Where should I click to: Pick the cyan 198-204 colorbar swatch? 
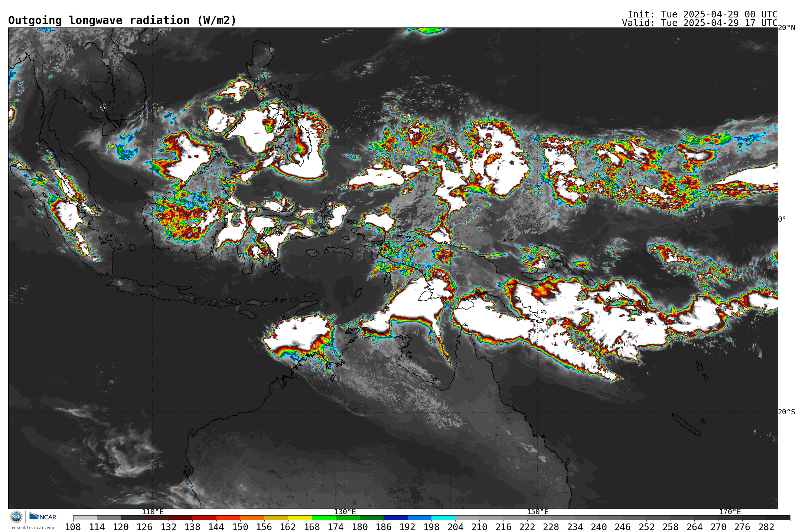[x=443, y=518]
